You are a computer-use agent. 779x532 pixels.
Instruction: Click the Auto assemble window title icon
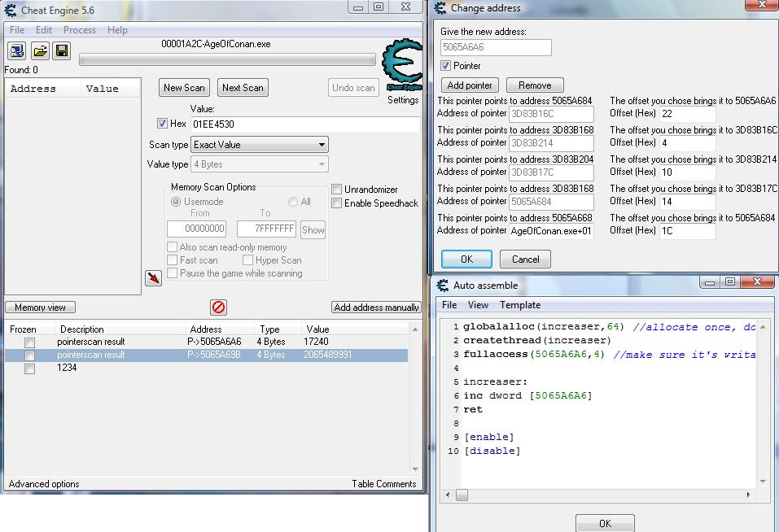click(x=443, y=286)
